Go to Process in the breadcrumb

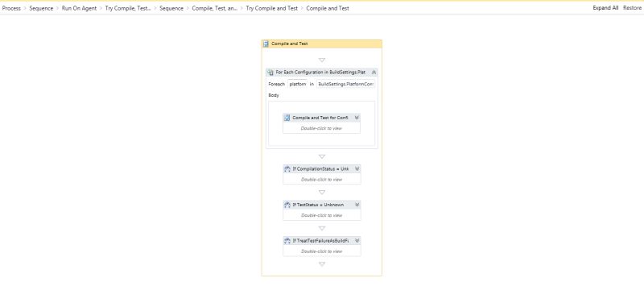coord(11,8)
